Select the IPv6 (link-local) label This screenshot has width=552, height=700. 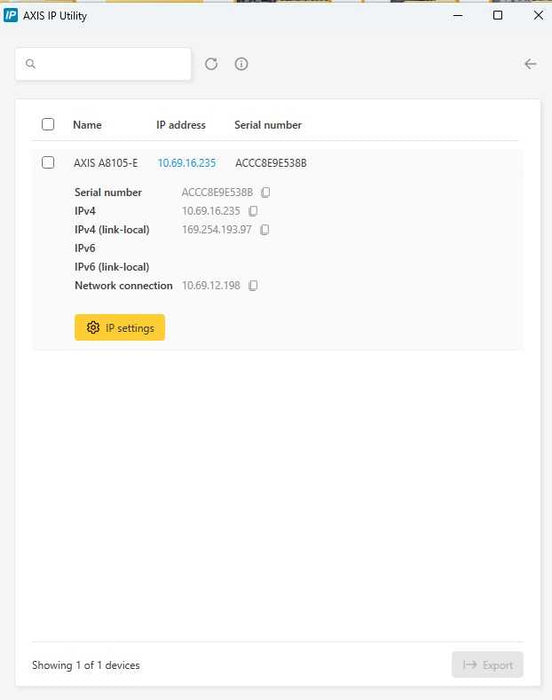[x=112, y=267]
